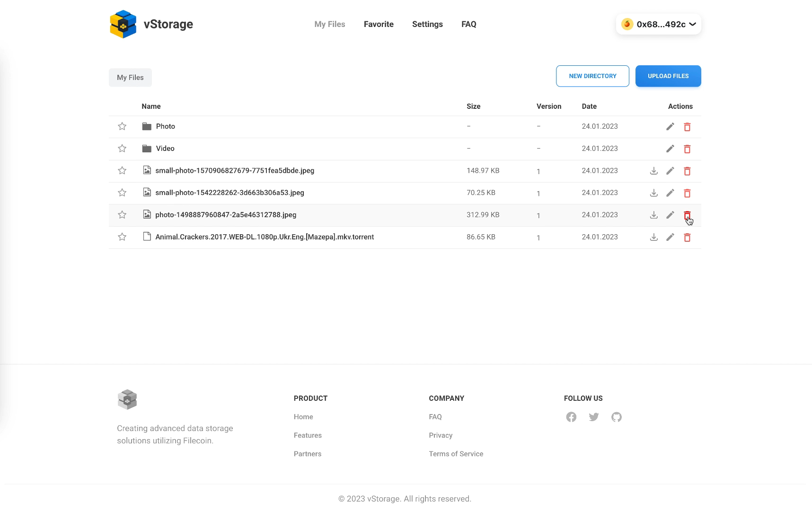The width and height of the screenshot is (812, 511).
Task: Click the 312.99 KB size value
Action: pyautogui.click(x=483, y=215)
